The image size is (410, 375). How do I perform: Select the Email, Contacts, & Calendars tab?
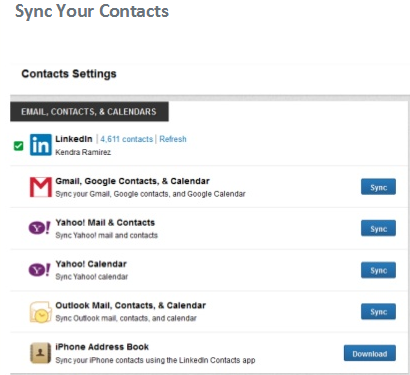(89, 112)
